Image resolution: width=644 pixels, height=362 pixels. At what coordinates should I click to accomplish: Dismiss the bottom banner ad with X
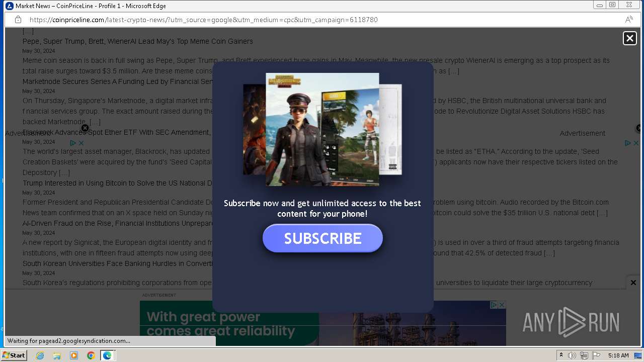633,283
